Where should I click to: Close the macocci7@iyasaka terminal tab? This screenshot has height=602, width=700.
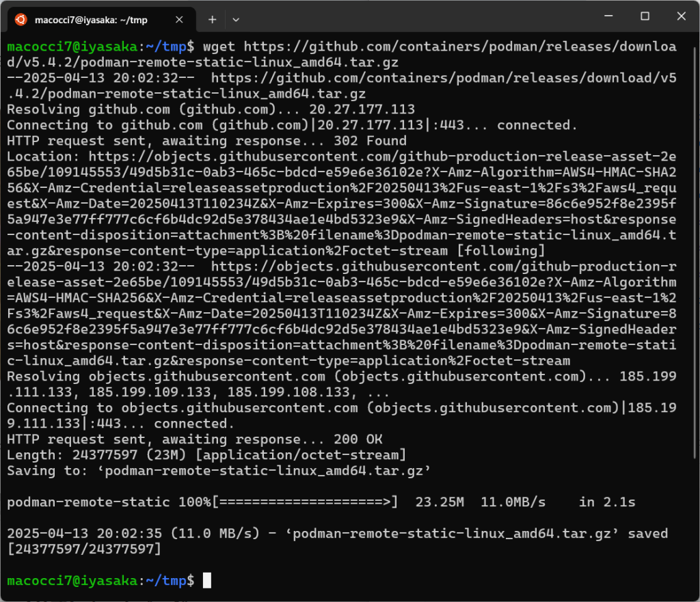pyautogui.click(x=180, y=20)
